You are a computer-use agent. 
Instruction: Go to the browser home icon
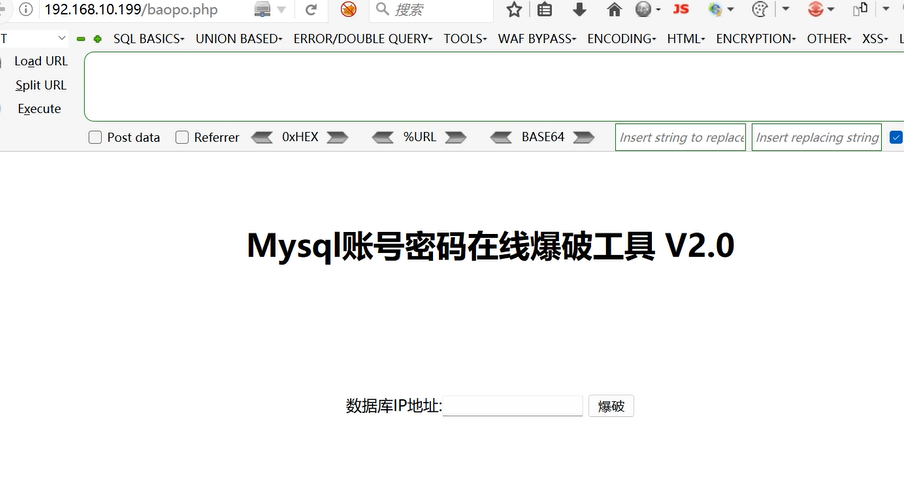coord(614,10)
